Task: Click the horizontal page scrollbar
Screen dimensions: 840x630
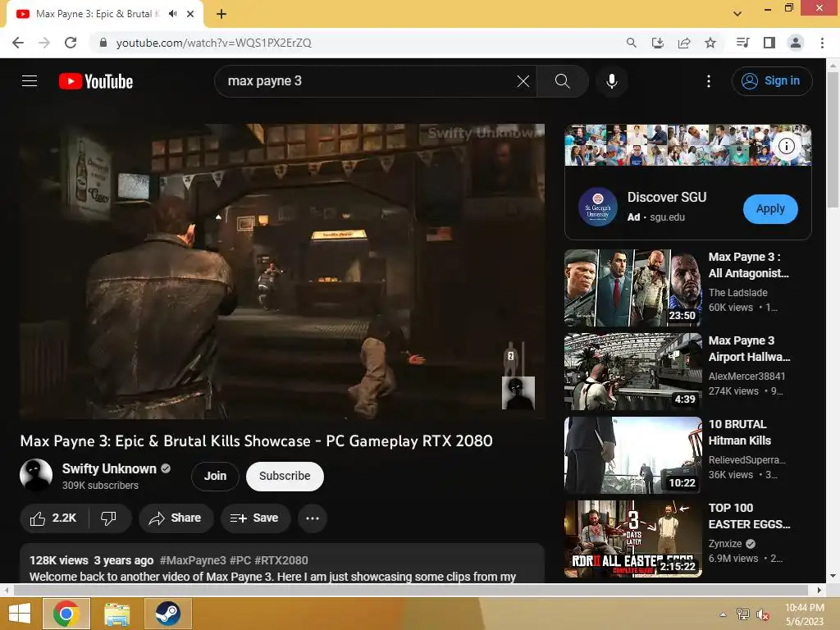Action: click(411, 590)
